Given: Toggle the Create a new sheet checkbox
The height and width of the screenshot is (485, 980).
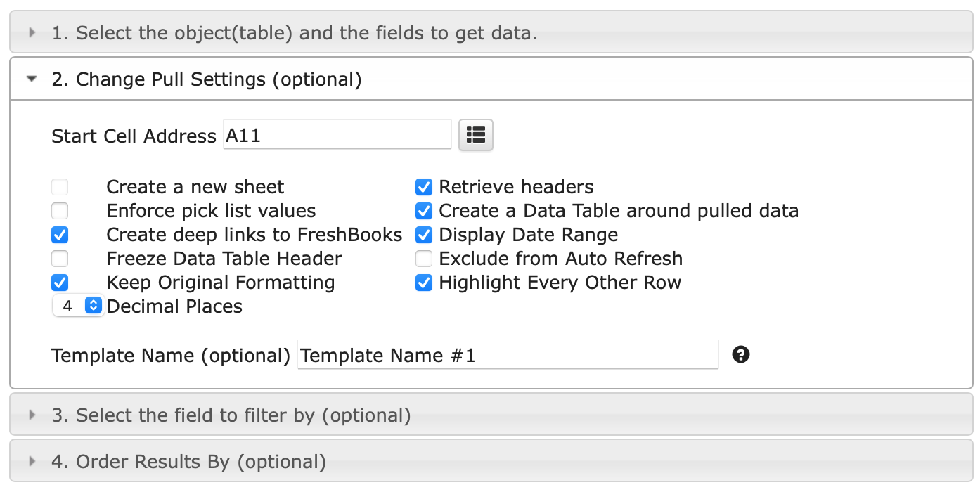Looking at the screenshot, I should (x=60, y=187).
